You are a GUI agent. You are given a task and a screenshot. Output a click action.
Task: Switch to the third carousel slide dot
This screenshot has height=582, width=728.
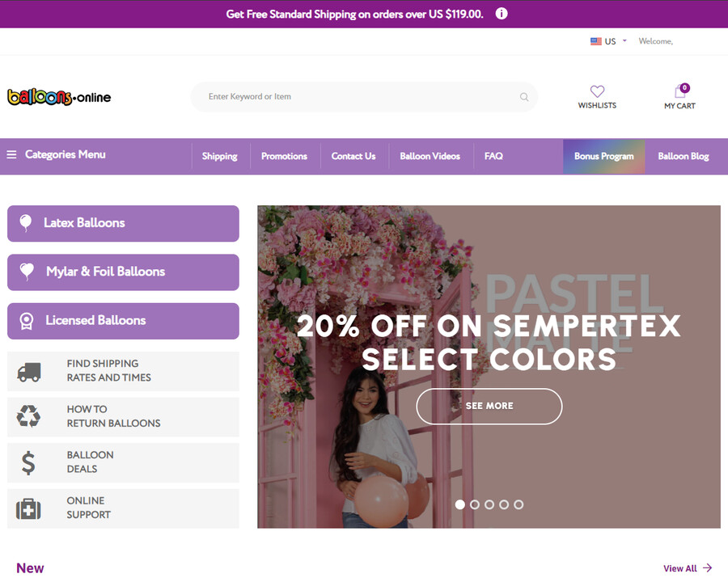[489, 504]
